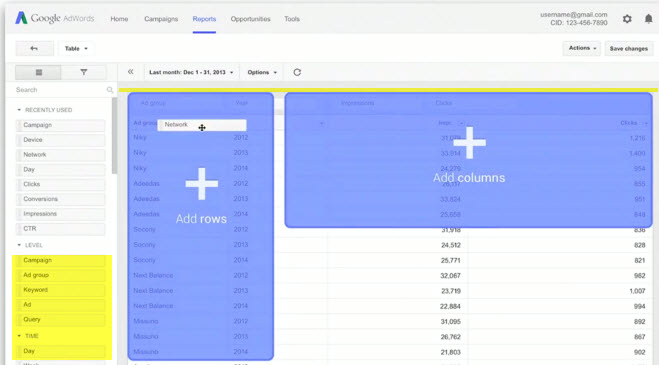The width and height of the screenshot is (659, 365).
Task: Click the 22,884 impressions cell
Action: tap(451, 307)
